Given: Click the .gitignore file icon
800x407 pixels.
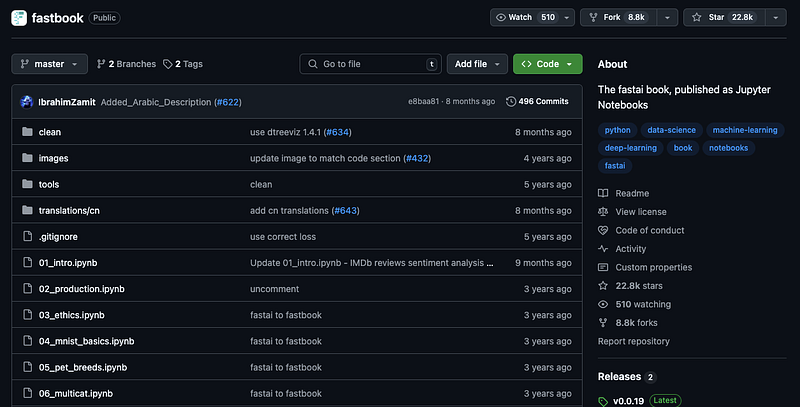Looking at the screenshot, I should click(28, 237).
